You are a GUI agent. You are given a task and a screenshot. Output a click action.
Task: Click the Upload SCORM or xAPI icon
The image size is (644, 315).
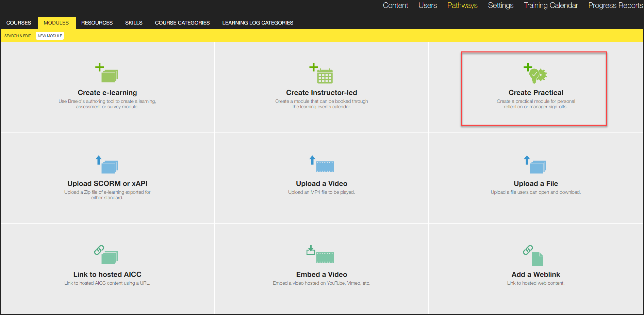(106, 164)
